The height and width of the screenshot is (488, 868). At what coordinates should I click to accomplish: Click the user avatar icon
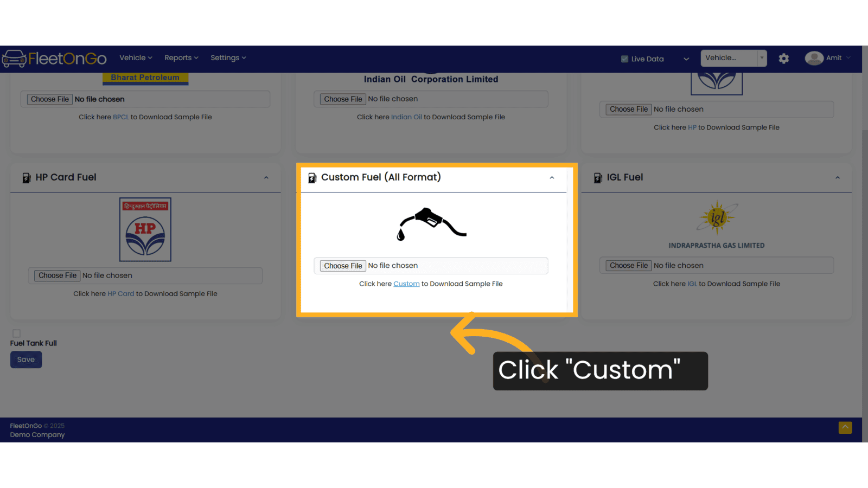coord(814,58)
